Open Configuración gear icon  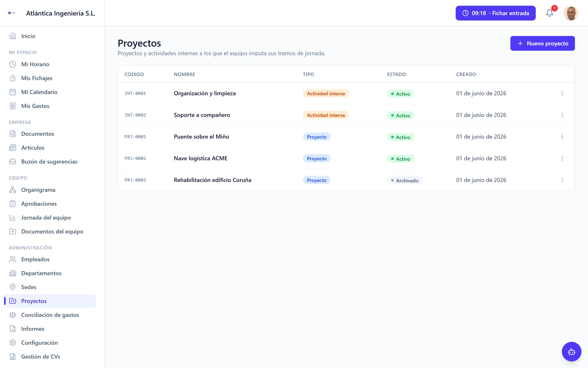(13, 343)
